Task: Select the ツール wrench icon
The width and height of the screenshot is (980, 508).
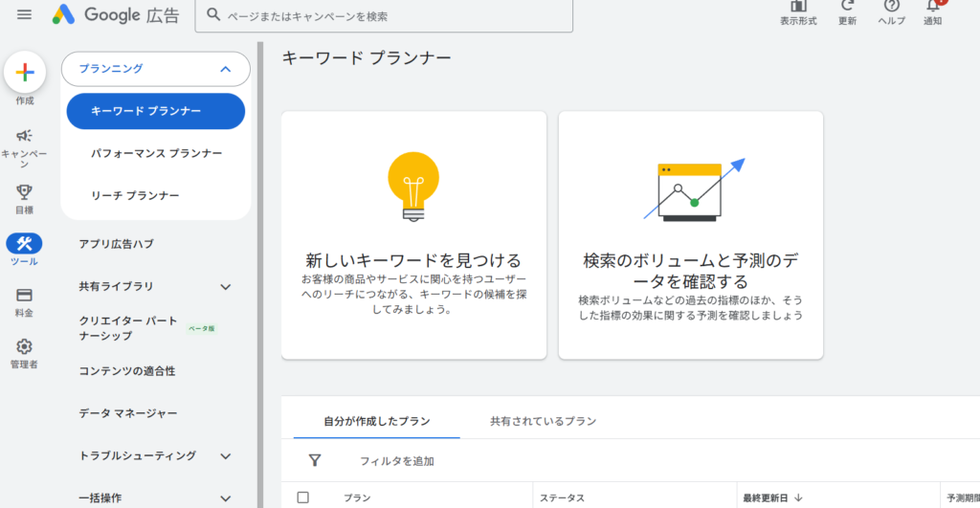Action: (x=25, y=244)
